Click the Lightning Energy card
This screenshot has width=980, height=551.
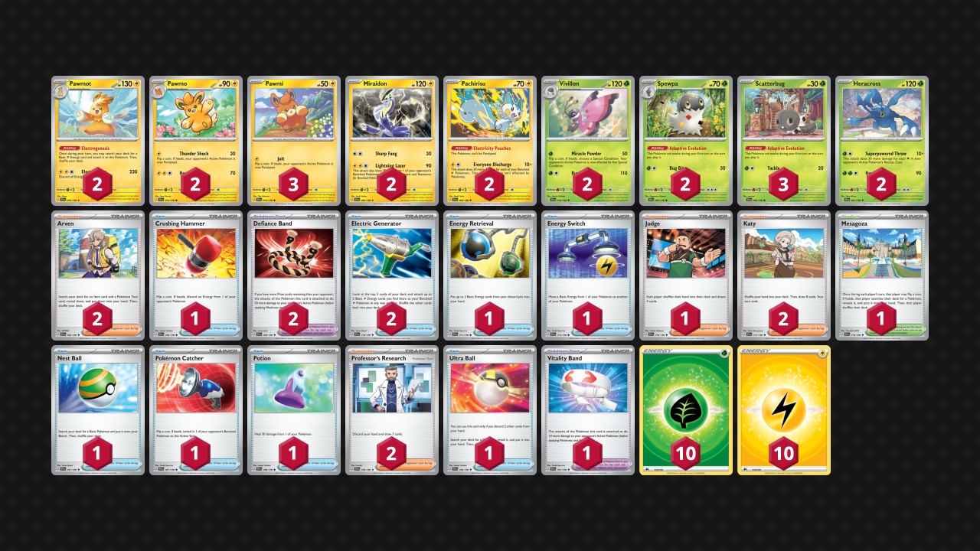coord(784,410)
